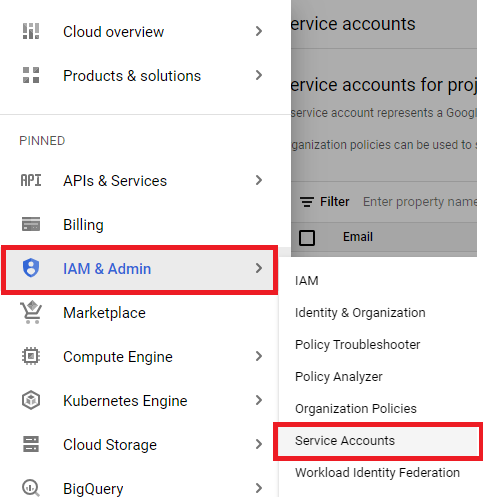Click the Kubernetes Engine hexagon icon
The height and width of the screenshot is (497, 483).
pyautogui.click(x=31, y=400)
